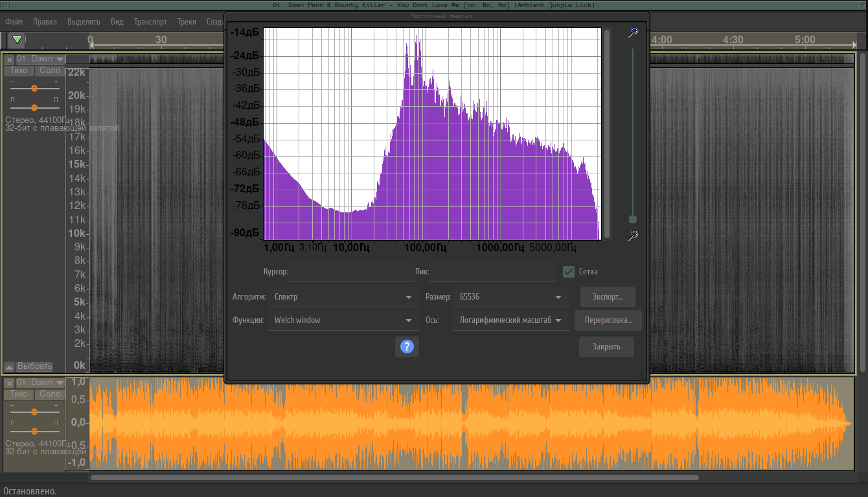
Task: Open the Алгоритм dropdown showing Спектр
Action: pos(343,297)
